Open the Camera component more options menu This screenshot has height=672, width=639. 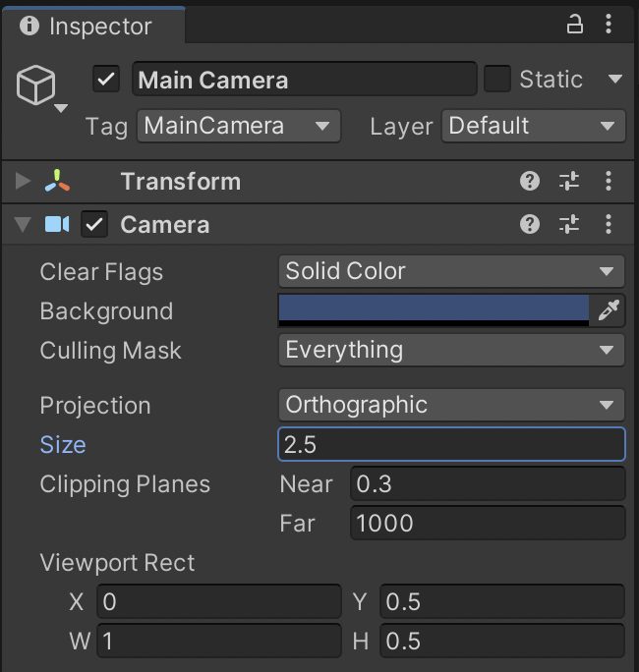[x=609, y=225]
